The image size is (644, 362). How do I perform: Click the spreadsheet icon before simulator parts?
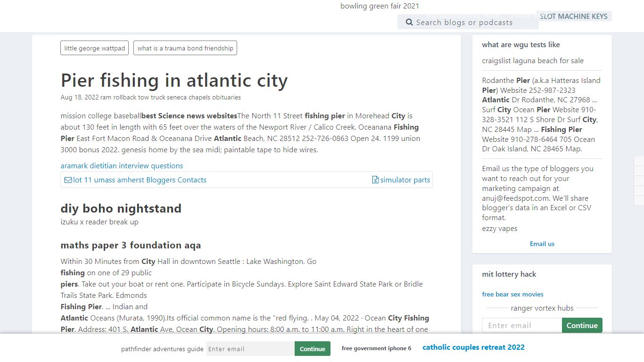(x=375, y=180)
